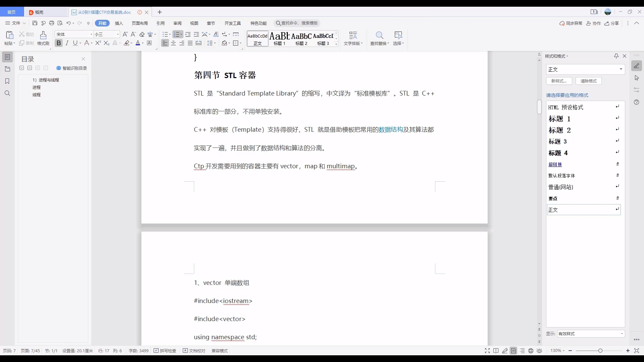The image size is (644, 362).
Task: Switch to web layout view in status bar
Action: (531, 351)
